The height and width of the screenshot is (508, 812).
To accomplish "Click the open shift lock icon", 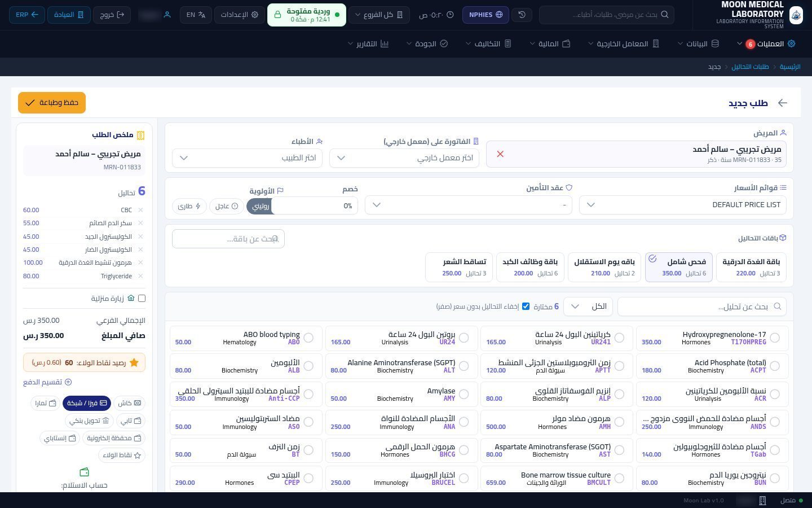I will tap(277, 15).
